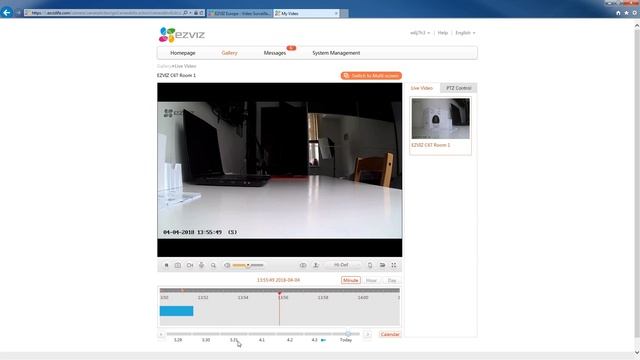This screenshot has width=640, height=360.
Task: Click the blue recorded segment on timeline
Action: coord(176,311)
